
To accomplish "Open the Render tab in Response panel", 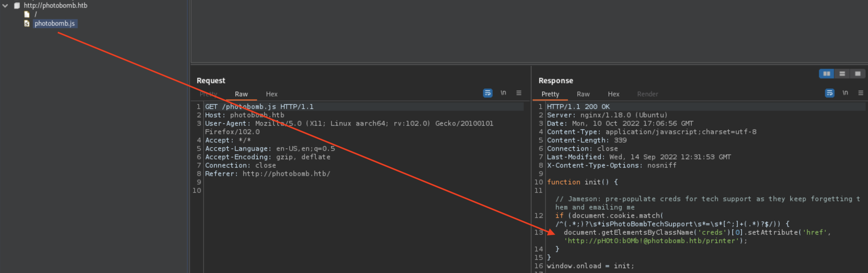I will click(647, 94).
